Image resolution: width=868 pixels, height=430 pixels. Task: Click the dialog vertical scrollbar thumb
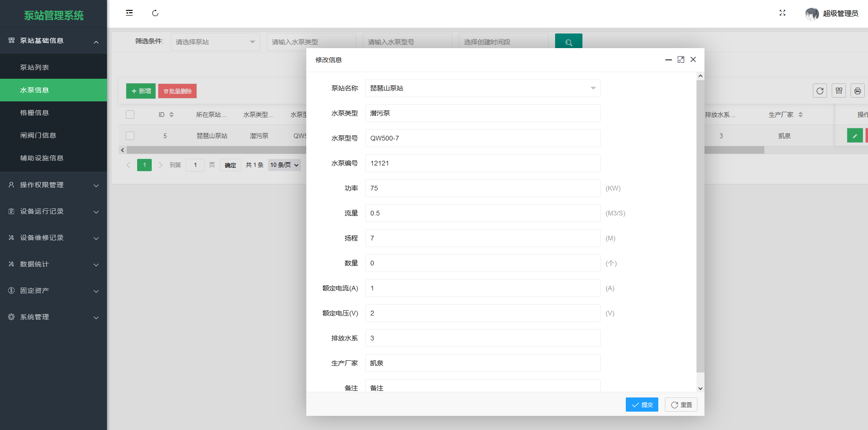700,226
